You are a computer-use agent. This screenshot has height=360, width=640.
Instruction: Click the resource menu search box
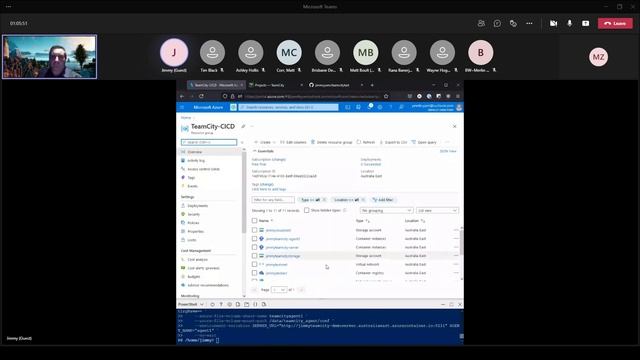pyautogui.click(x=209, y=142)
